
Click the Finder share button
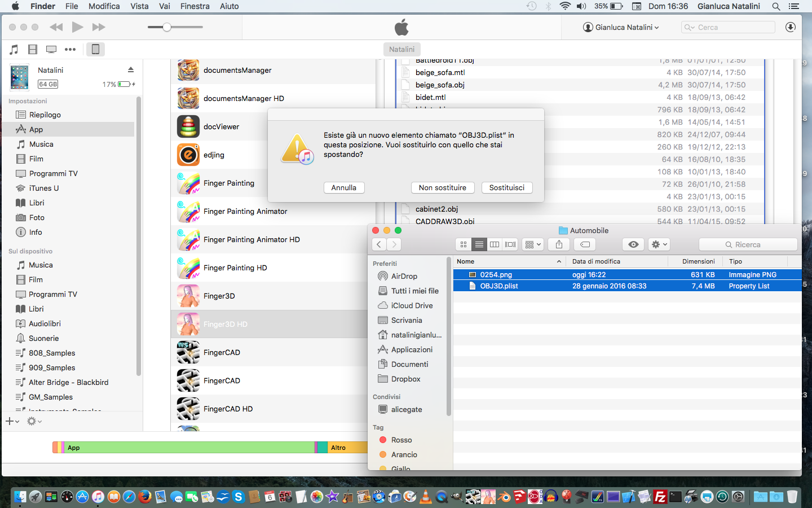click(x=559, y=244)
